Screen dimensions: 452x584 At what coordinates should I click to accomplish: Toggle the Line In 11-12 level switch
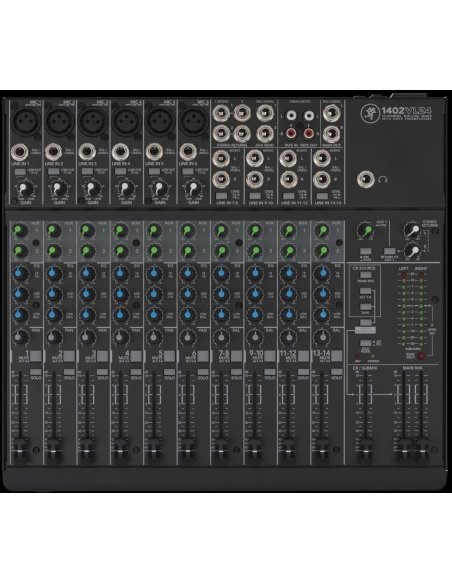pos(288,196)
